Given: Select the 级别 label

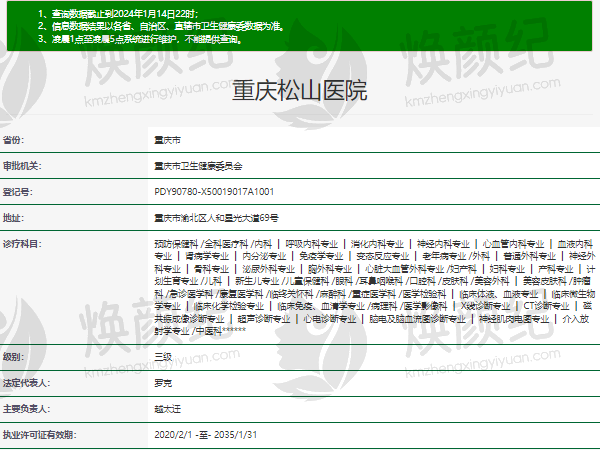Looking at the screenshot, I should coord(13,357).
